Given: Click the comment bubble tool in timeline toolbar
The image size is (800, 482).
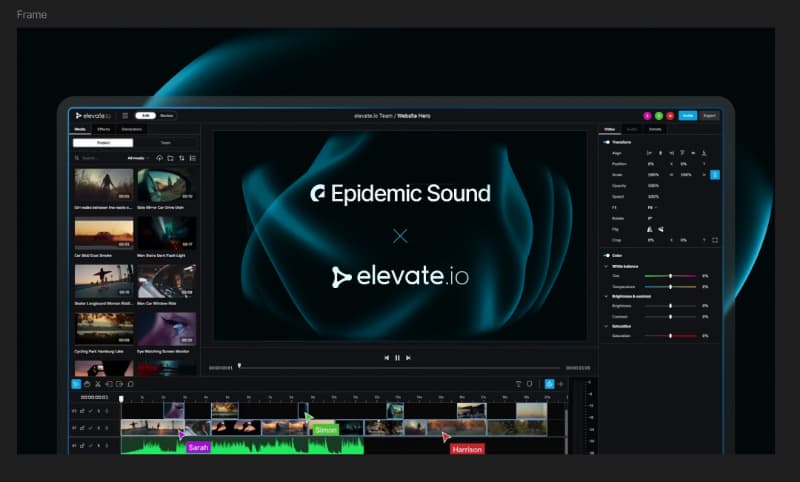Looking at the screenshot, I should (x=131, y=384).
